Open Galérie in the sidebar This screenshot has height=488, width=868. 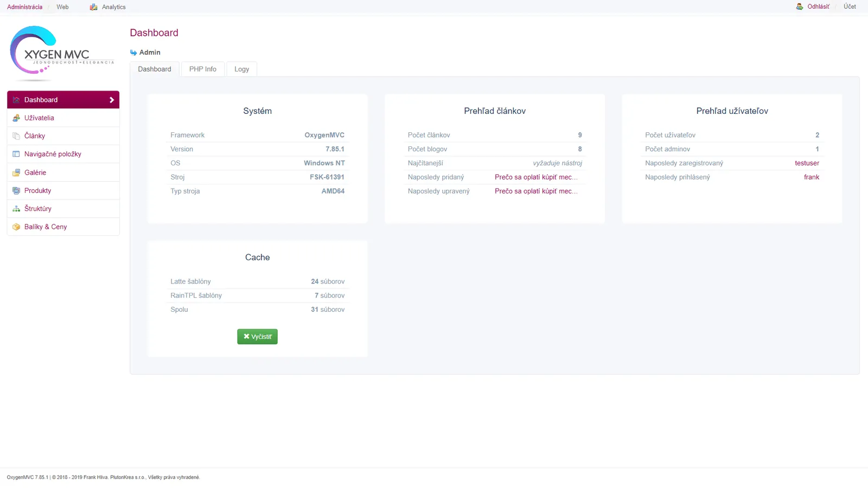pyautogui.click(x=63, y=172)
